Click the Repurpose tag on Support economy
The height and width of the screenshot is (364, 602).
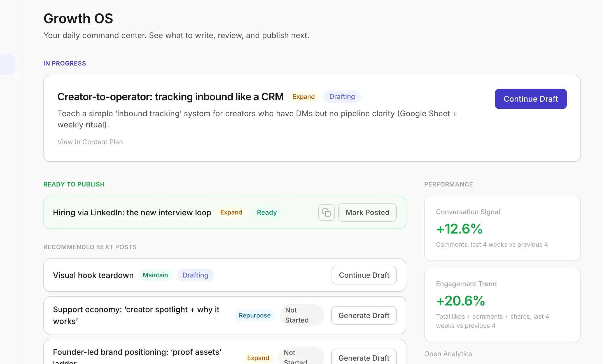(254, 315)
